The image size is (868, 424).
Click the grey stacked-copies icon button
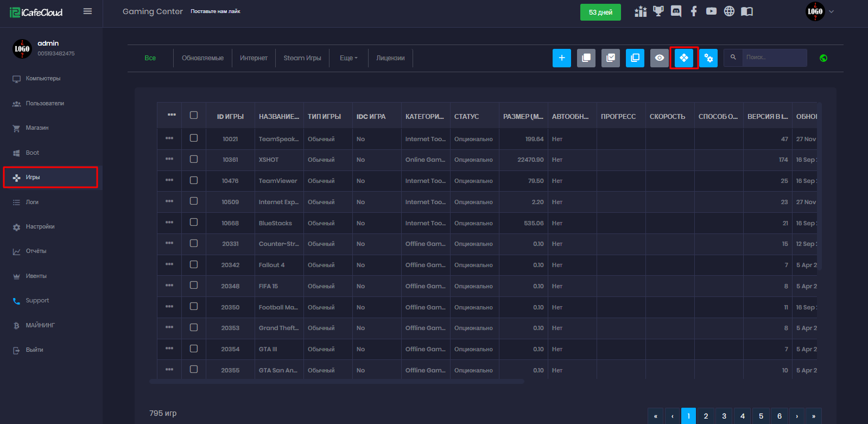coord(586,58)
